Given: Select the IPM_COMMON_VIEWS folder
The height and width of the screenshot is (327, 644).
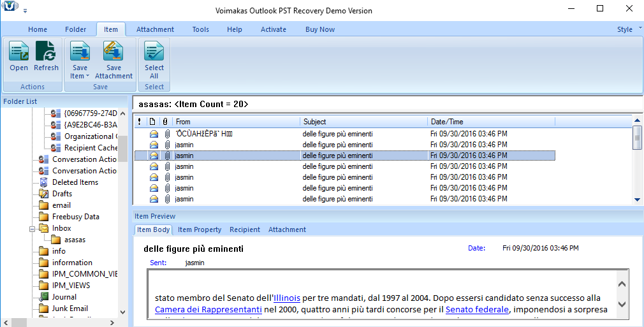Looking at the screenshot, I should pos(85,274).
